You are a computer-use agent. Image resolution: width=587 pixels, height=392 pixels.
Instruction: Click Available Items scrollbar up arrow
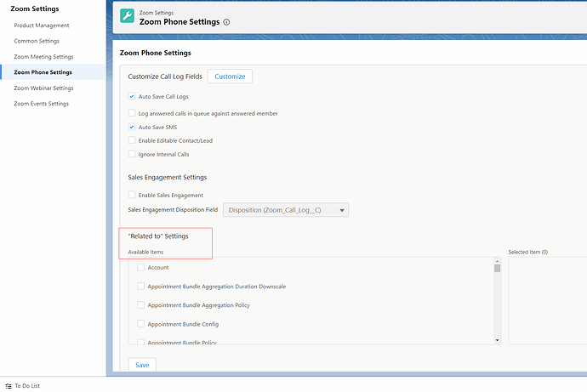[497, 261]
